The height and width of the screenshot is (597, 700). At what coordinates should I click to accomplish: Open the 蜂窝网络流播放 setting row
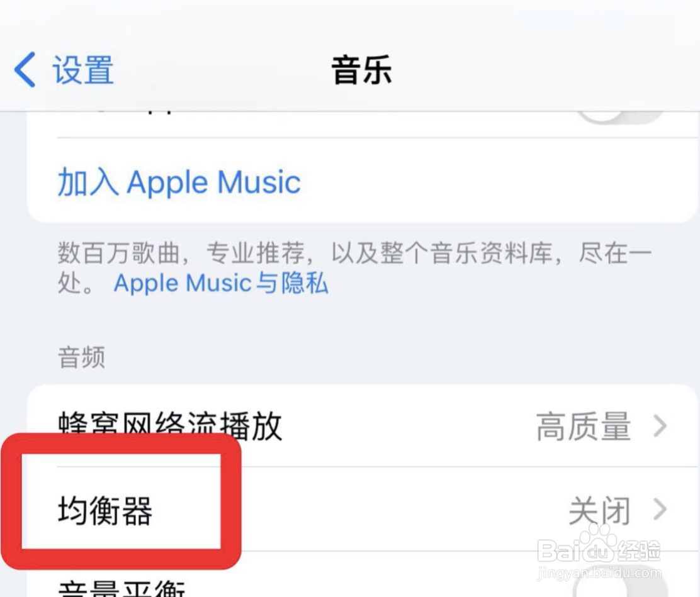tap(362, 426)
